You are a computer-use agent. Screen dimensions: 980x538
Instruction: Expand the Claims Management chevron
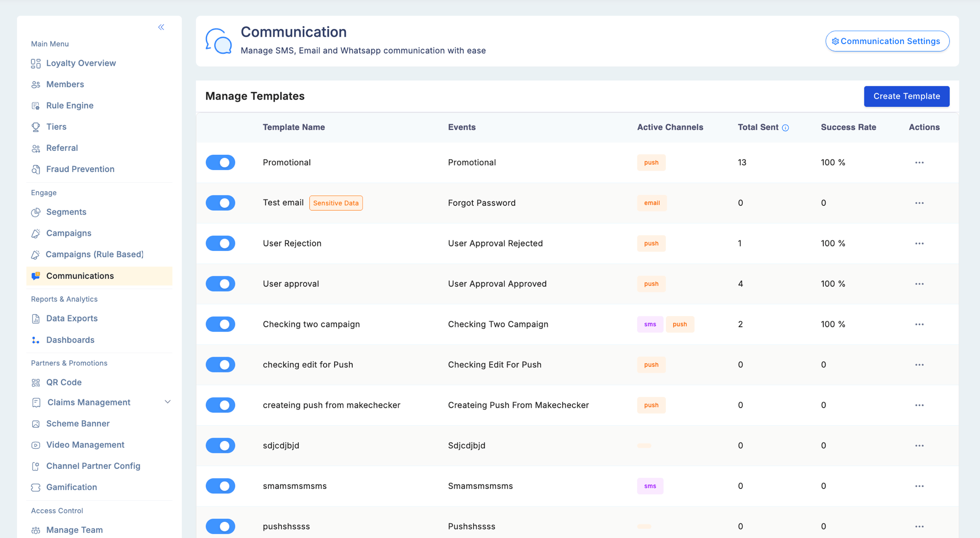click(x=168, y=402)
